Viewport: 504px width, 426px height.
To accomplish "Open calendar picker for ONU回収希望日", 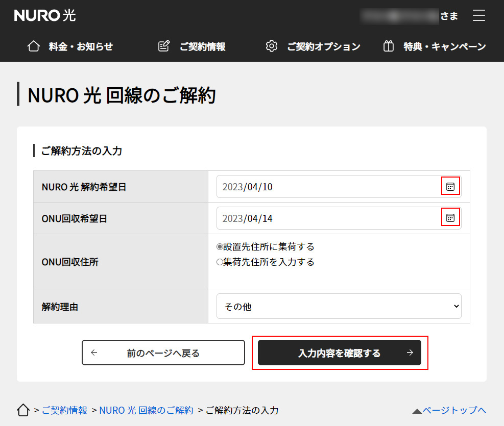I will click(x=450, y=218).
